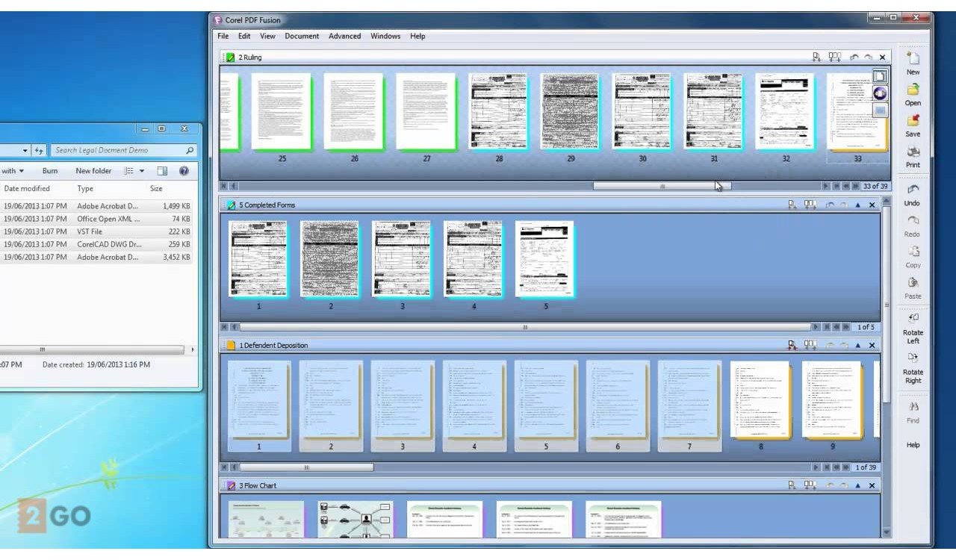Click the Help button in the right toolbar
956x560 pixels.
(913, 445)
